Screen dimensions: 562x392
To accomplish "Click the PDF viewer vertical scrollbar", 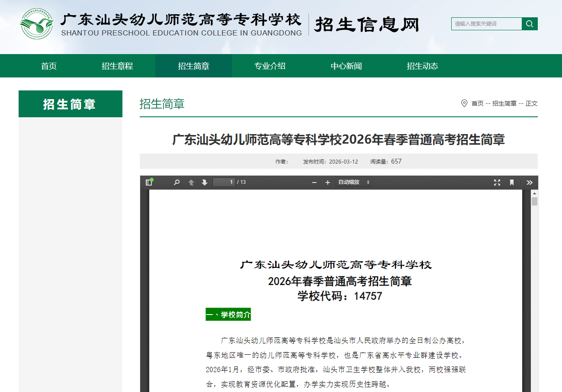I will [534, 203].
